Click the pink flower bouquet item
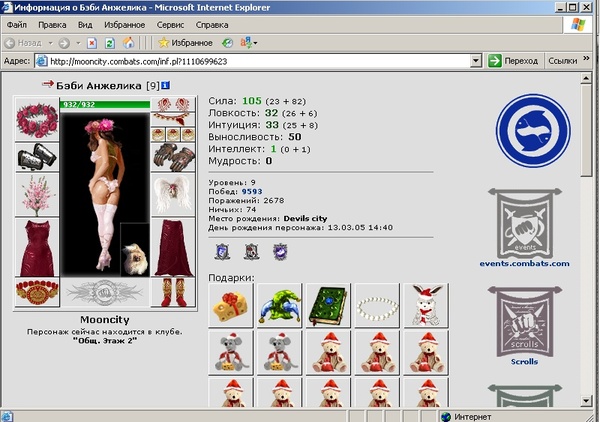The height and width of the screenshot is (422, 600). pyautogui.click(x=37, y=195)
